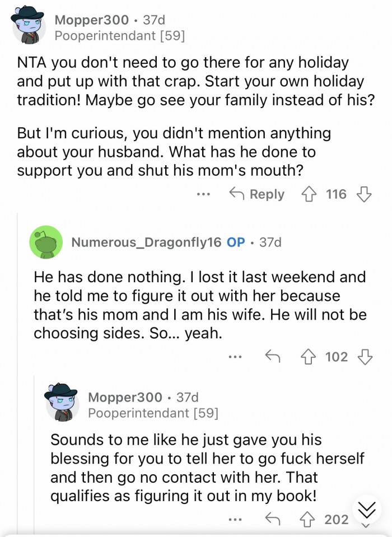Open the overflow menu beside the 202 comment

(x=235, y=520)
